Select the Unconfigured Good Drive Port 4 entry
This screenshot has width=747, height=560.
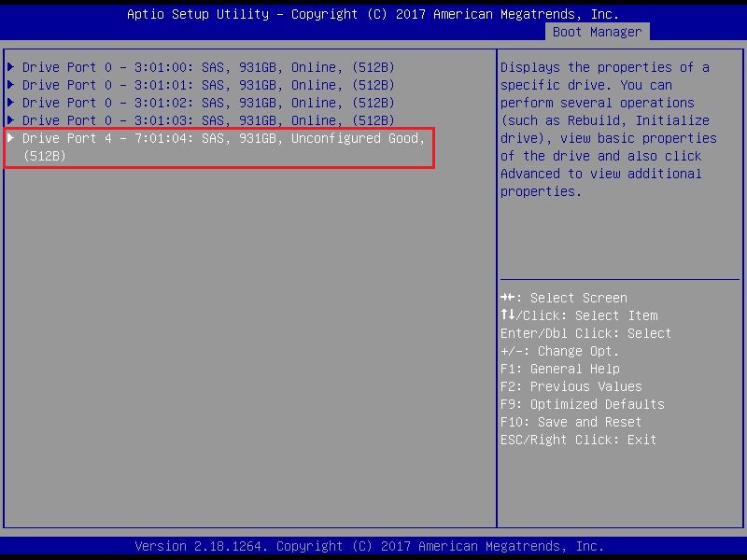[x=223, y=147]
